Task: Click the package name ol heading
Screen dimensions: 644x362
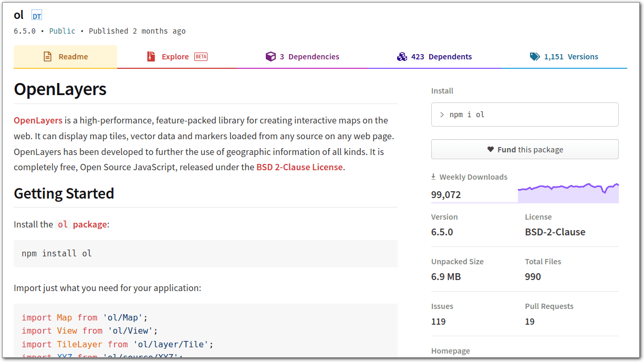Action: [x=19, y=15]
